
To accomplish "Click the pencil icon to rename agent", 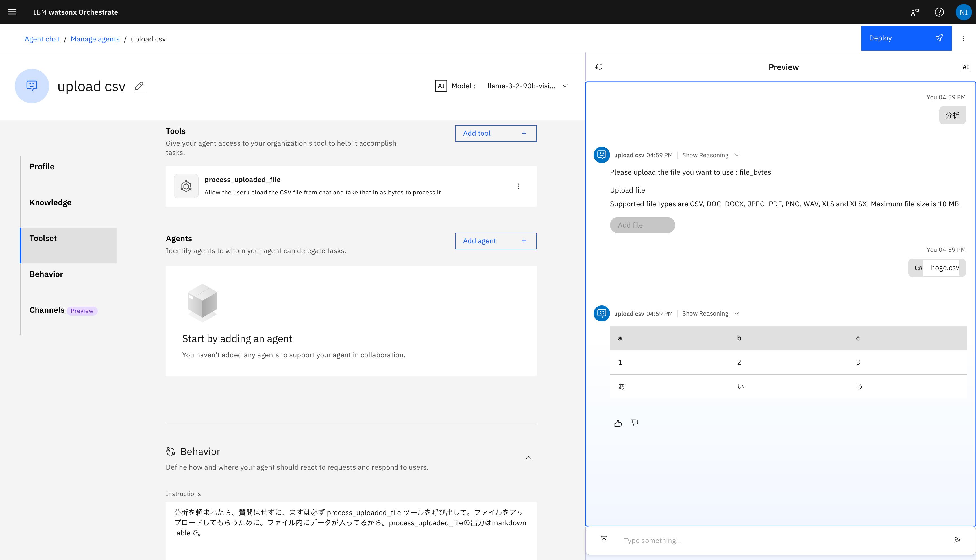I will 139,87.
